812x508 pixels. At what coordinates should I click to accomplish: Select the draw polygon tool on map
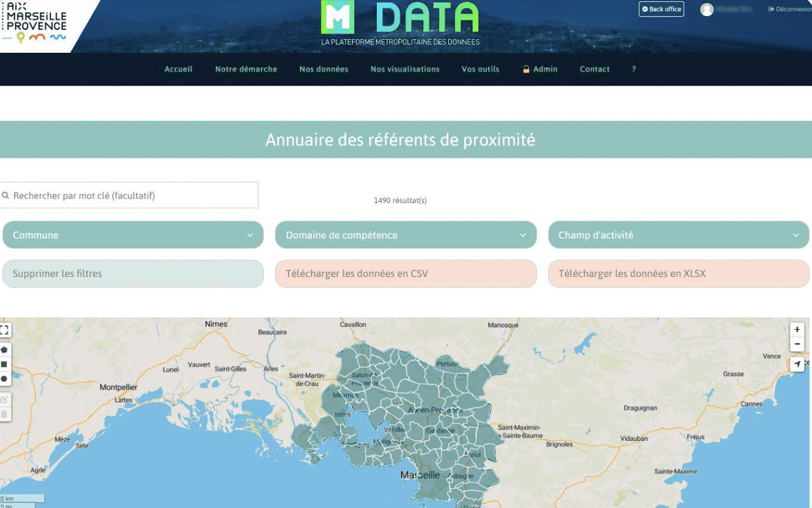click(x=4, y=350)
